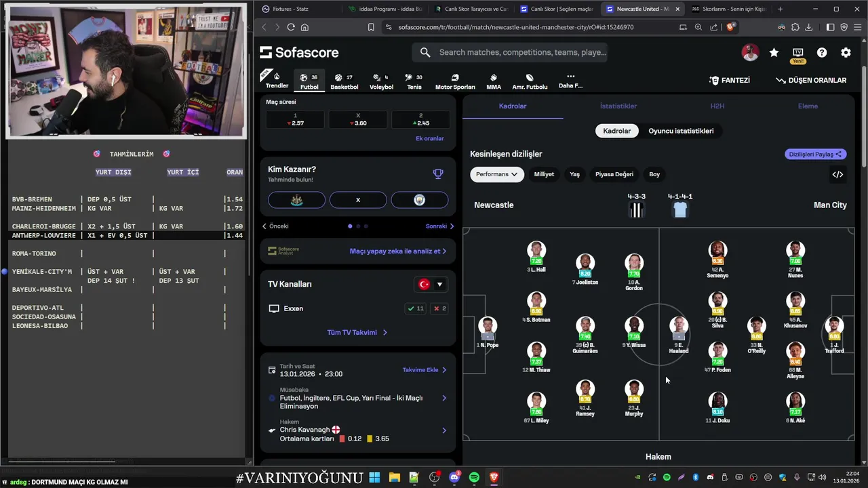Open File Explorer from taskbar
Screen dimensions: 868x488
[394, 477]
